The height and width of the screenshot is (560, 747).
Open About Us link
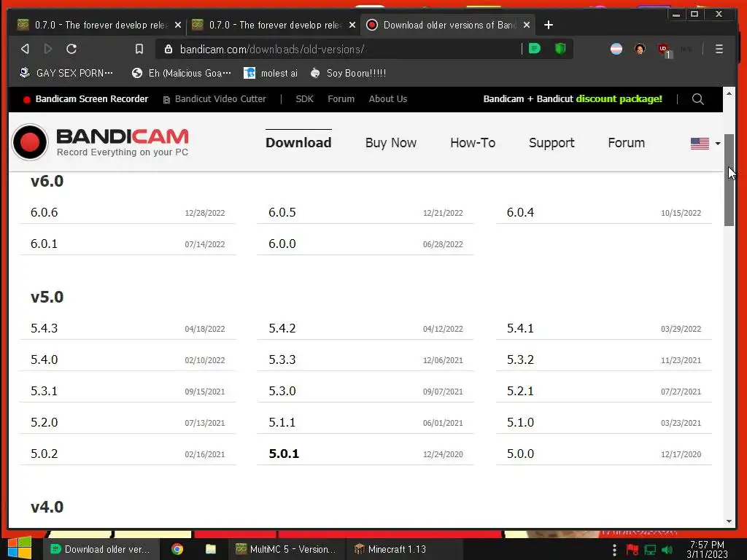388,99
